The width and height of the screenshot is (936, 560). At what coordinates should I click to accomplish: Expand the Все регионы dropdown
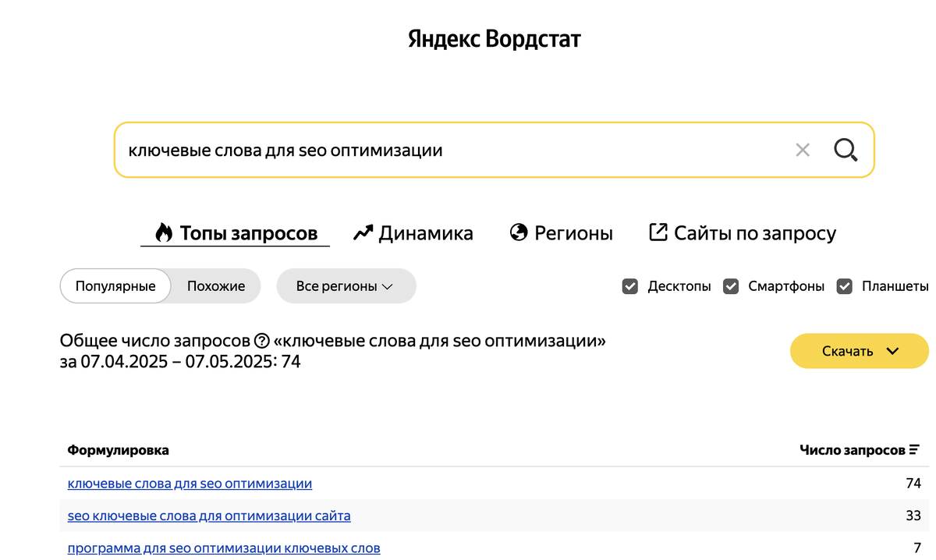click(346, 286)
